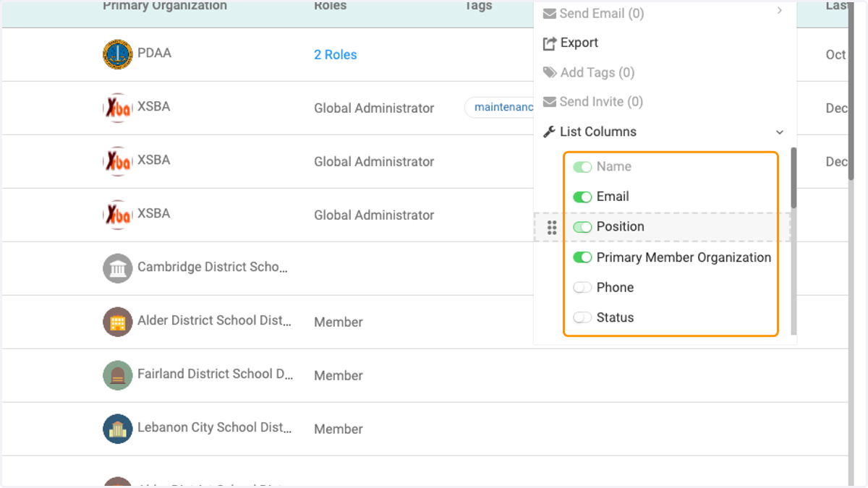Enable the Status column toggle
This screenshot has height=488, width=868.
click(582, 317)
